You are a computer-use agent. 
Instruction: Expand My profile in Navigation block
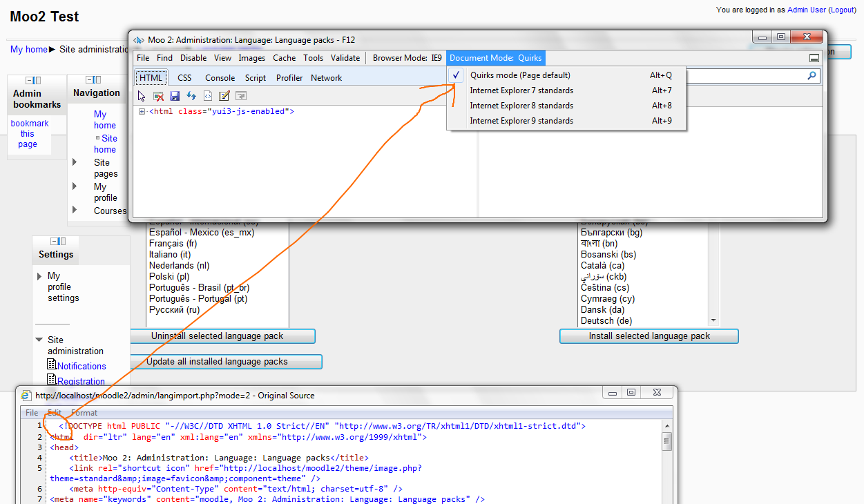pos(75,186)
